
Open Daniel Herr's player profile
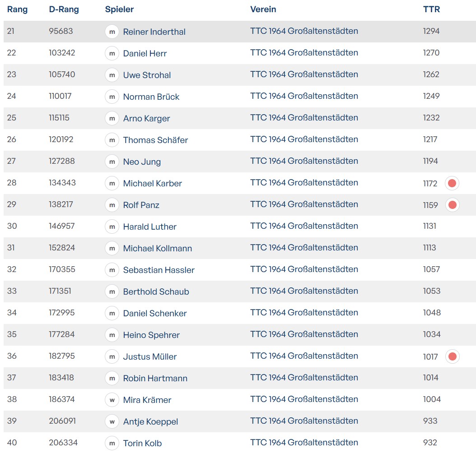click(145, 53)
